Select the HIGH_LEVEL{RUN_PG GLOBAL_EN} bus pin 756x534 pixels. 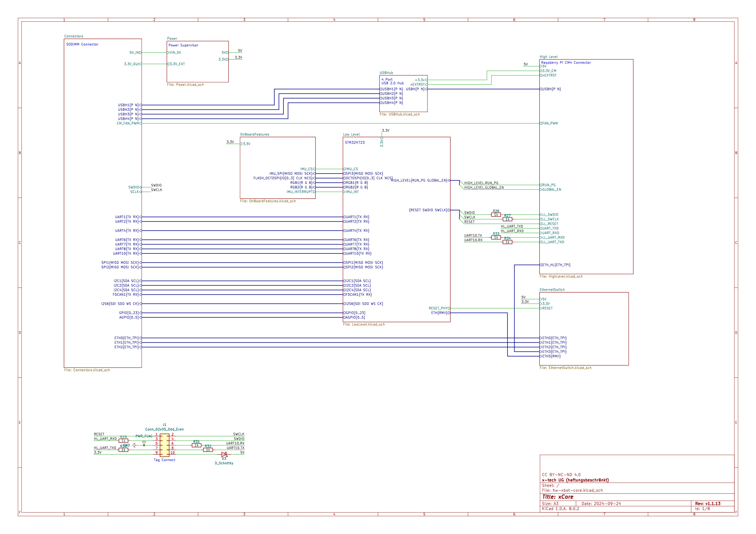click(421, 180)
